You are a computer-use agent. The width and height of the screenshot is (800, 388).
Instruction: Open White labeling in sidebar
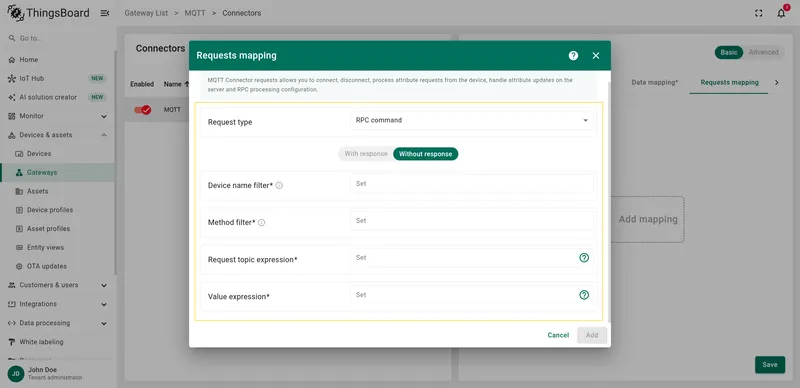[x=57, y=342]
